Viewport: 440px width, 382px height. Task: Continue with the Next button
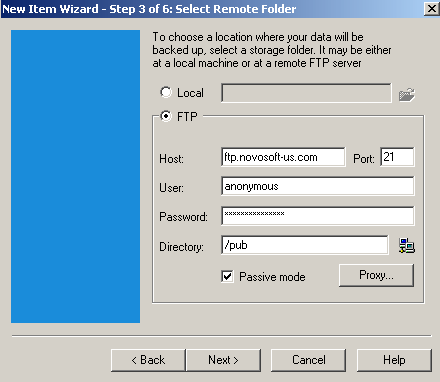pyautogui.click(x=223, y=360)
